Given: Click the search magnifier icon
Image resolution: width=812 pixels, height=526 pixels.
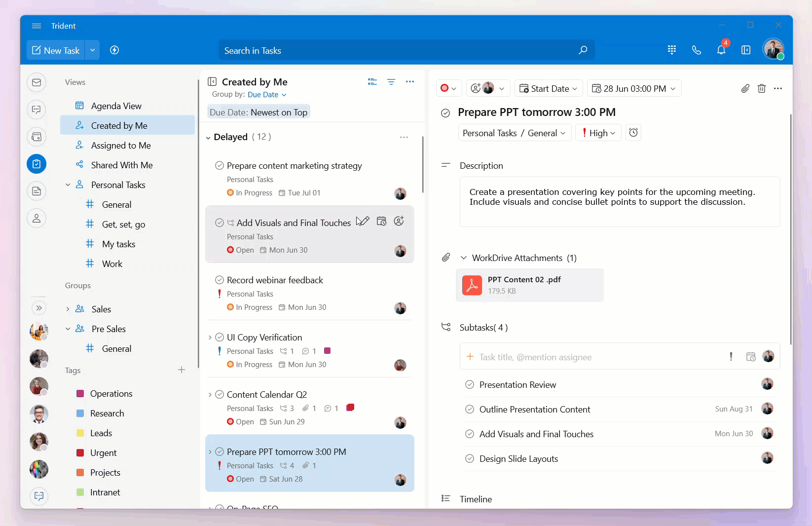Looking at the screenshot, I should tap(583, 50).
